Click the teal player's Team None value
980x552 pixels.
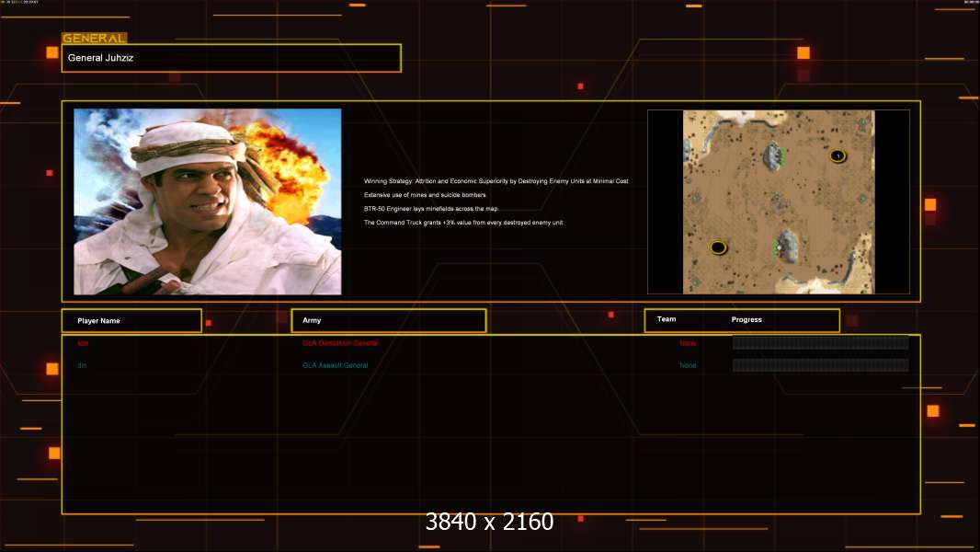(688, 365)
